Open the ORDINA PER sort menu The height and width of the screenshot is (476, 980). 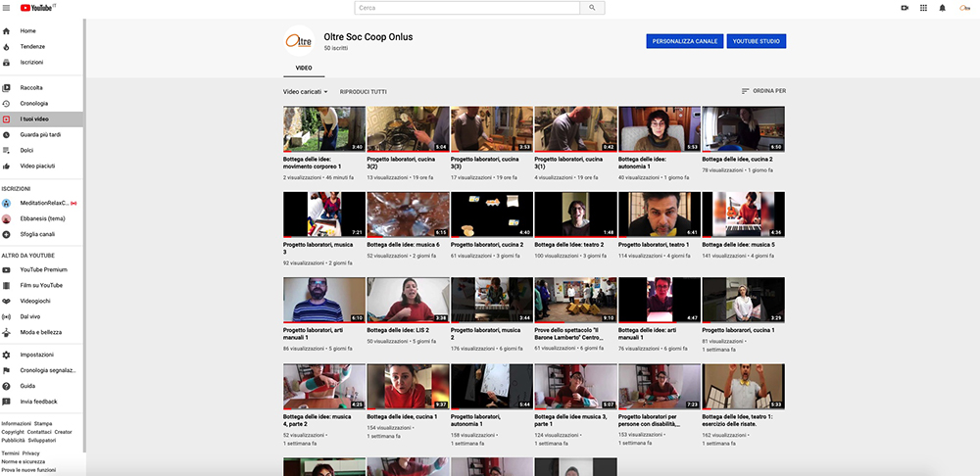coord(763,90)
